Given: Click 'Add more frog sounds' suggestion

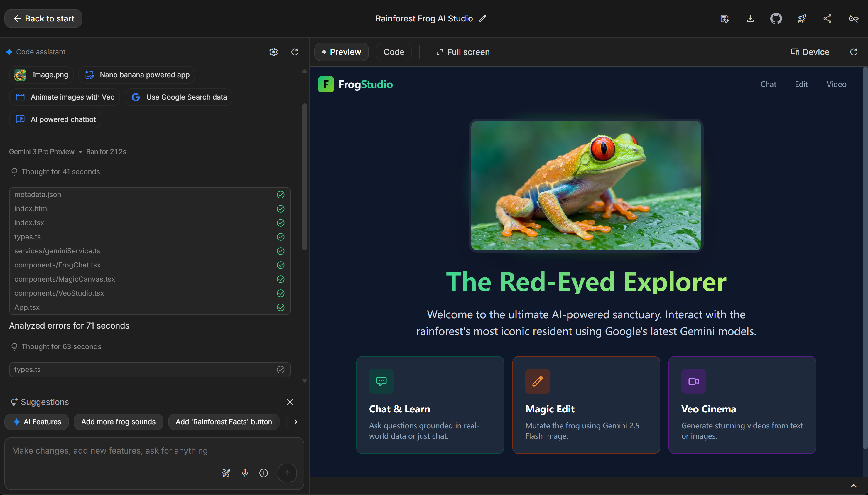Looking at the screenshot, I should pyautogui.click(x=118, y=422).
